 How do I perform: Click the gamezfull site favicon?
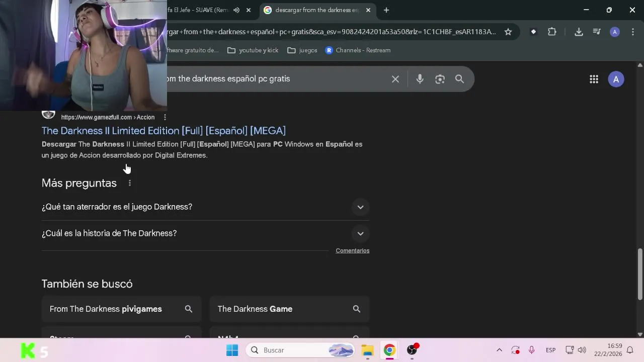pos(48,115)
